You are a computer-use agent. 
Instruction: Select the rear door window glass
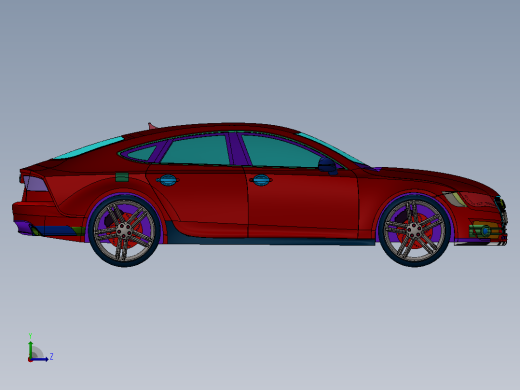197,151
